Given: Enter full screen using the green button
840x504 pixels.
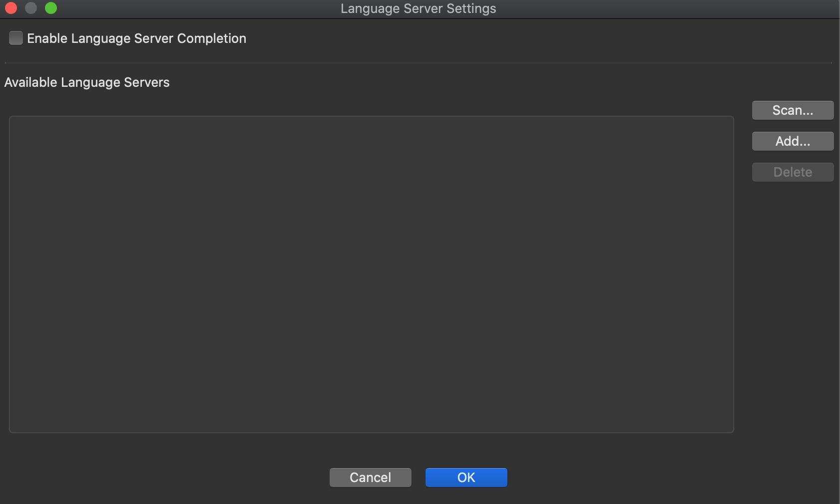Looking at the screenshot, I should tap(50, 8).
